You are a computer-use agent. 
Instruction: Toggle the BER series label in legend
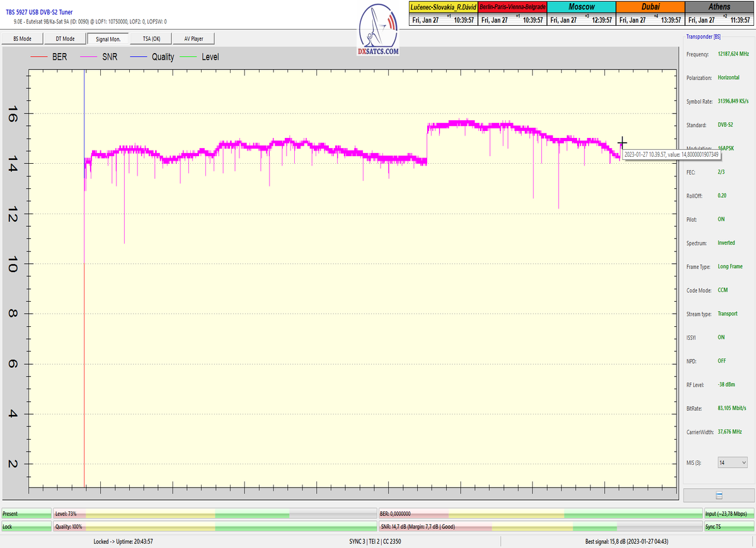coord(60,57)
